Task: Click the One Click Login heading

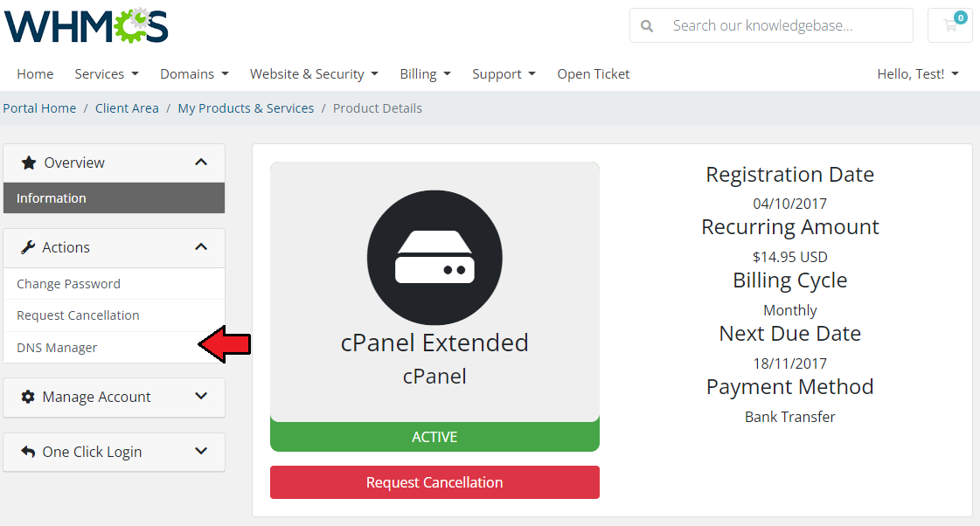Action: click(114, 452)
